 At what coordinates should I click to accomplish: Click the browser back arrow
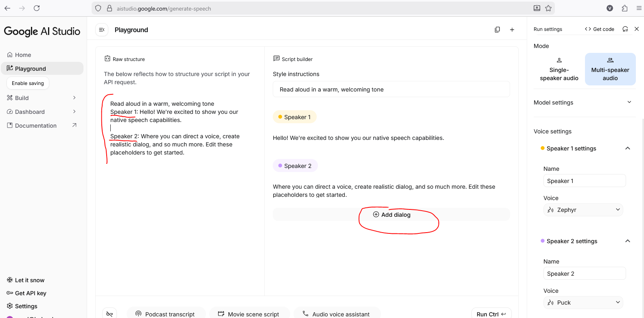(x=7, y=8)
